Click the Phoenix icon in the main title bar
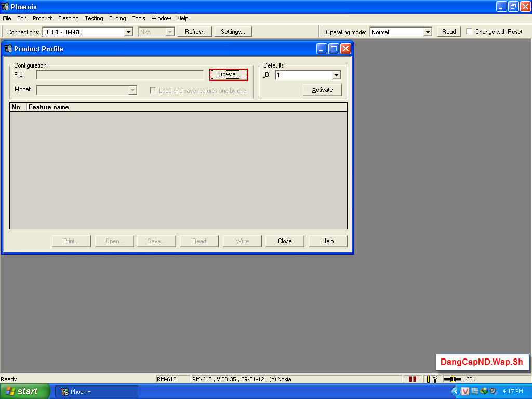 5,6
